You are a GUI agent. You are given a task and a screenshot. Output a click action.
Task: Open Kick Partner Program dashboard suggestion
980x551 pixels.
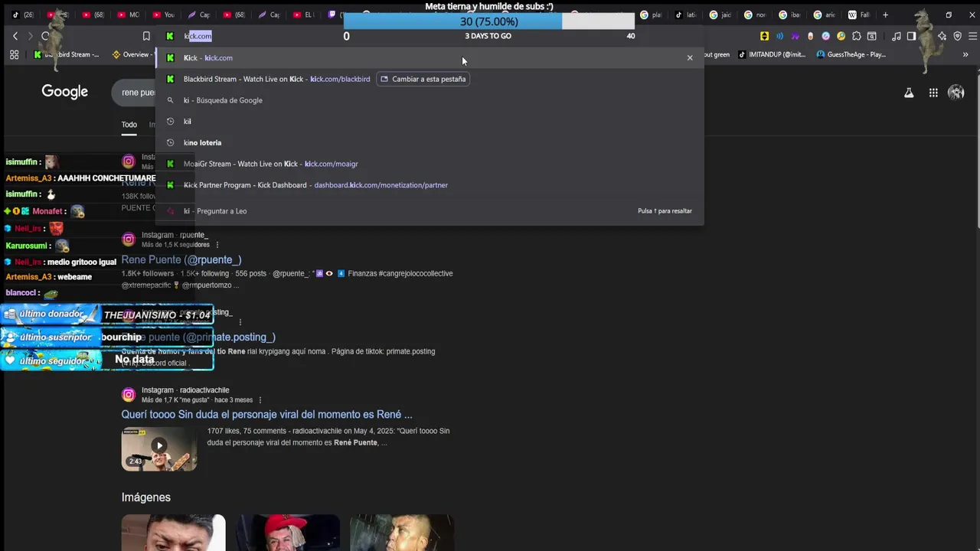(x=429, y=185)
